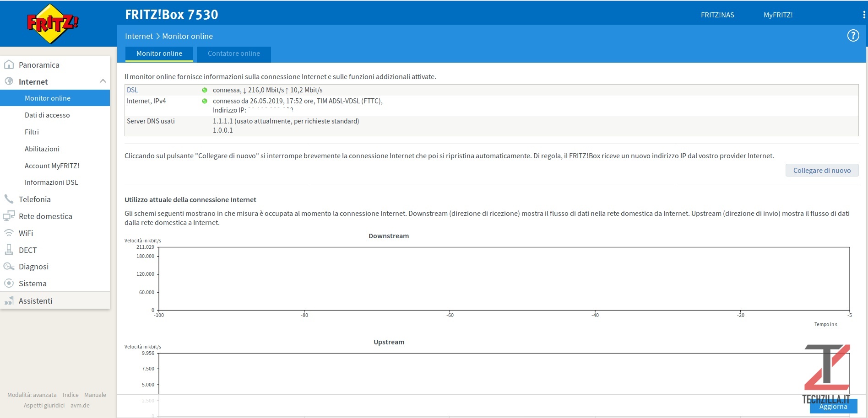Viewport: 868px width, 418px height.
Task: Click the Upstream chart title
Action: (389, 342)
